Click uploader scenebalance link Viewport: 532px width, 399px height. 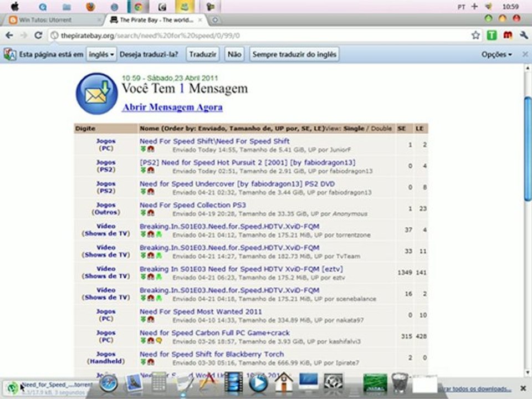coord(356,299)
